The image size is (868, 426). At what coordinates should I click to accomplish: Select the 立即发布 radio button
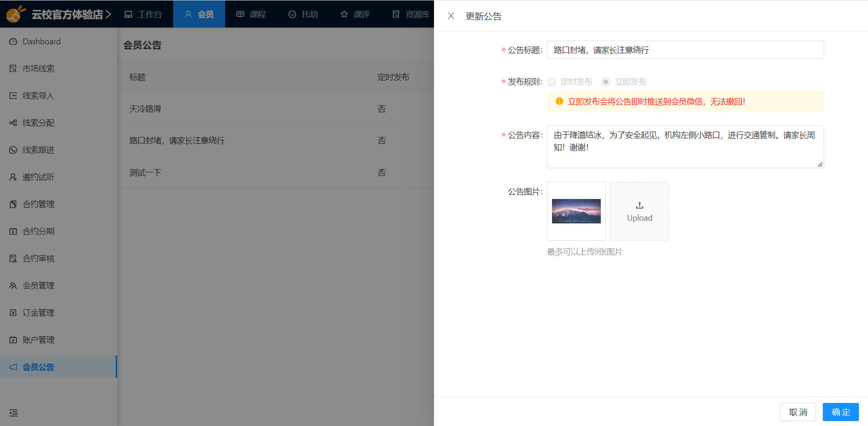606,82
